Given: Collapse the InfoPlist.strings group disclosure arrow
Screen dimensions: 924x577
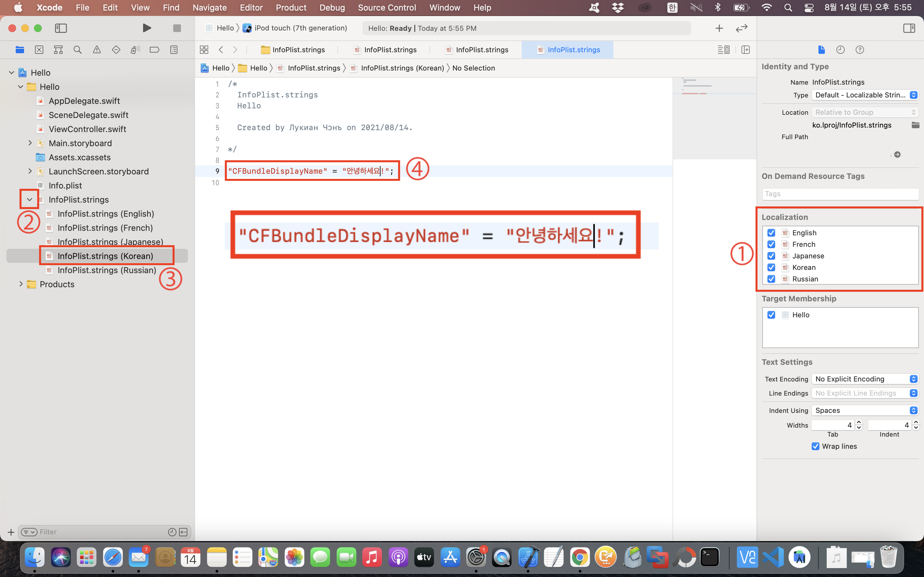Looking at the screenshot, I should [30, 200].
